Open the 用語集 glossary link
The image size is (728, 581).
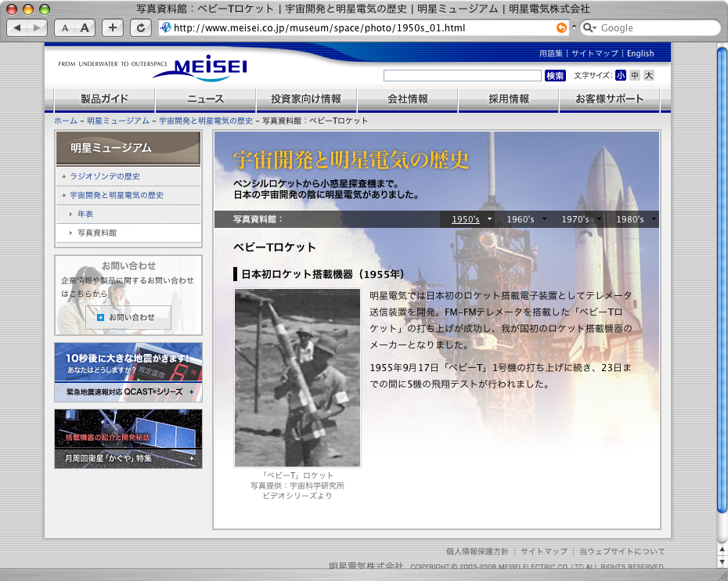tap(550, 53)
